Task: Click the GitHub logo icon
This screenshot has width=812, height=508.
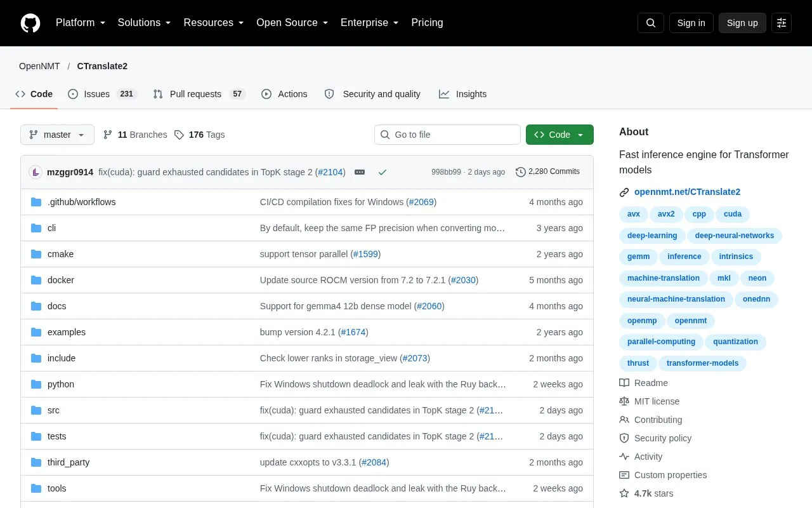Action: 30,23
